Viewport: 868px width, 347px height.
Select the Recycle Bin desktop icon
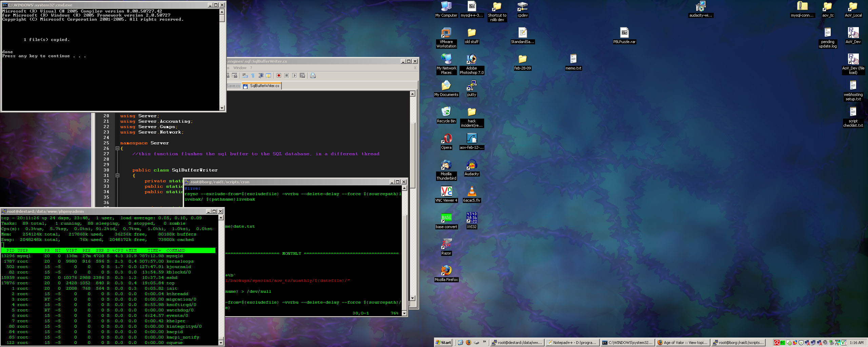[446, 115]
